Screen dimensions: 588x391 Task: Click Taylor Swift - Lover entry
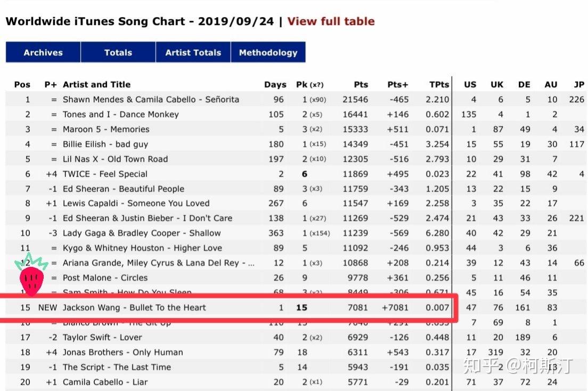pyautogui.click(x=102, y=337)
